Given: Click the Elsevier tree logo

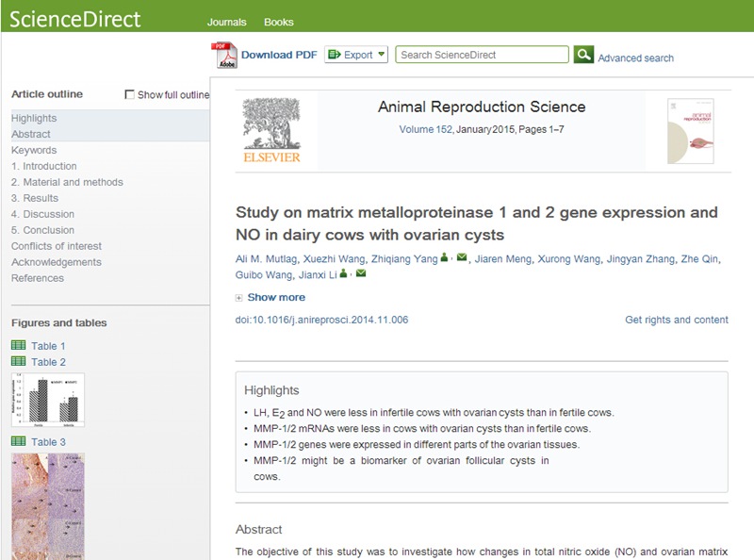Looking at the screenshot, I should click(x=271, y=130).
